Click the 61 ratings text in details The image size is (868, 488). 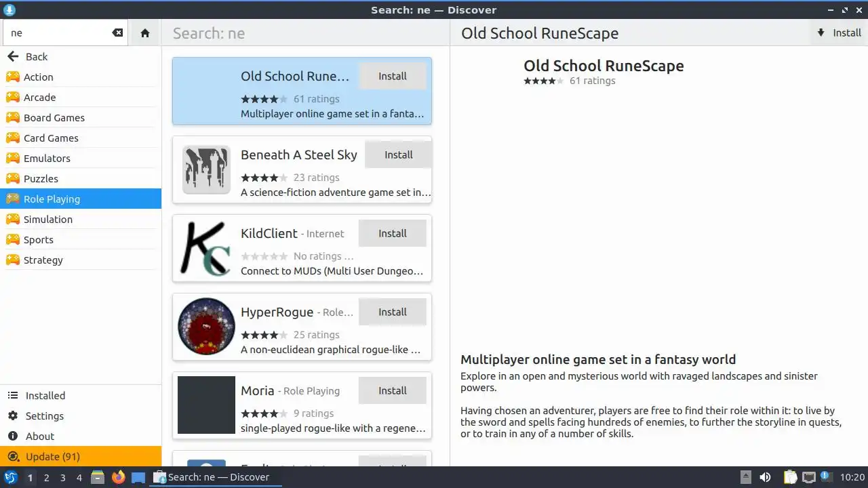click(x=592, y=81)
